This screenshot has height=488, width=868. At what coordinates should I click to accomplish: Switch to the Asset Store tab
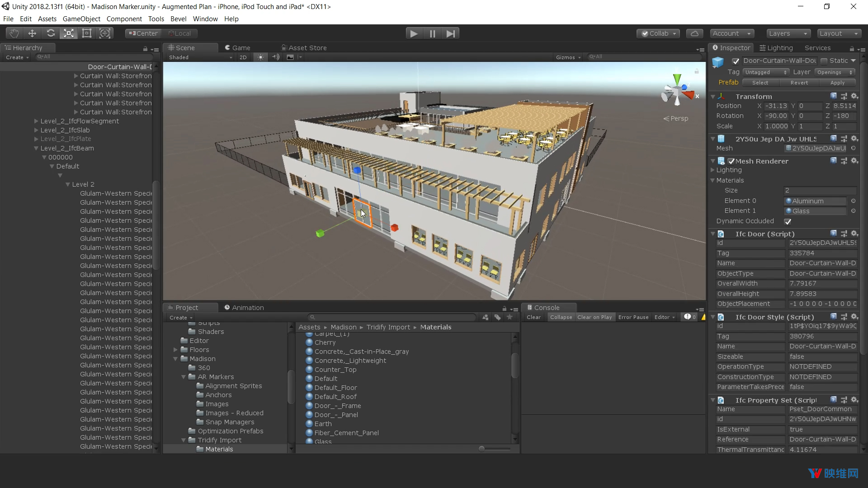click(303, 48)
